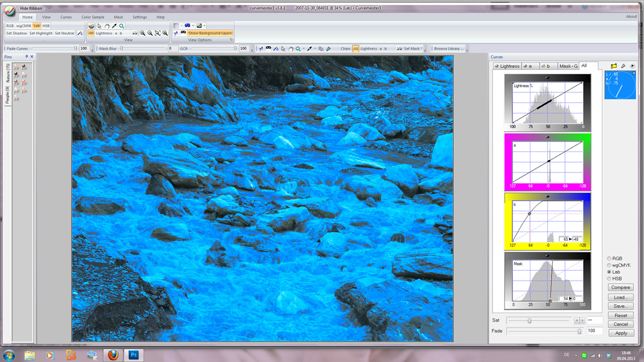Click the Reset button in Curves panel
Screen dimensions: 644x362
click(x=621, y=316)
